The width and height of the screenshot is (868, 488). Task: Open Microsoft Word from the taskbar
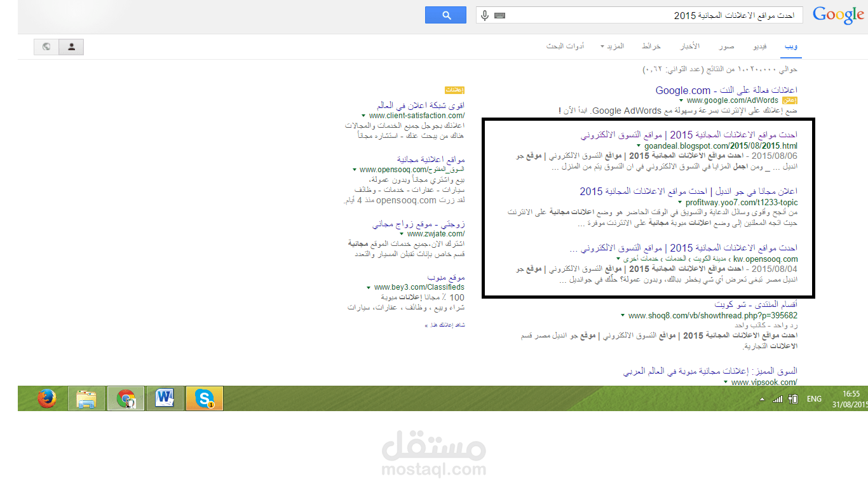click(165, 398)
